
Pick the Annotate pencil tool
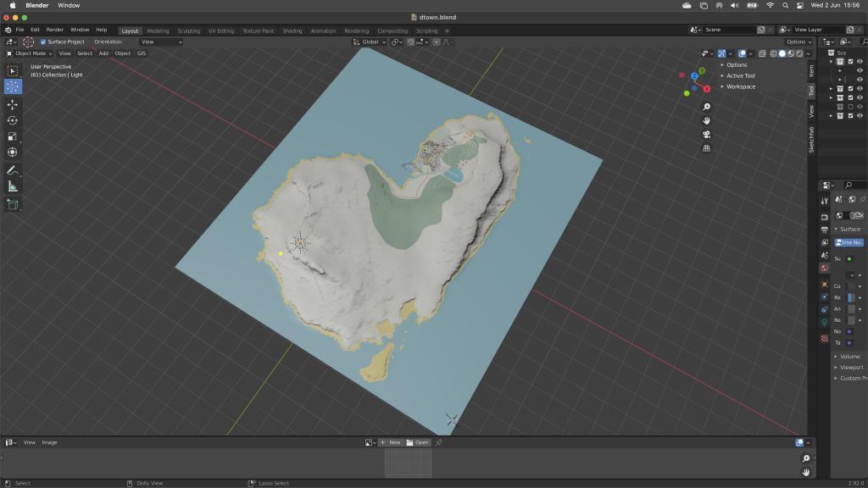pyautogui.click(x=13, y=170)
